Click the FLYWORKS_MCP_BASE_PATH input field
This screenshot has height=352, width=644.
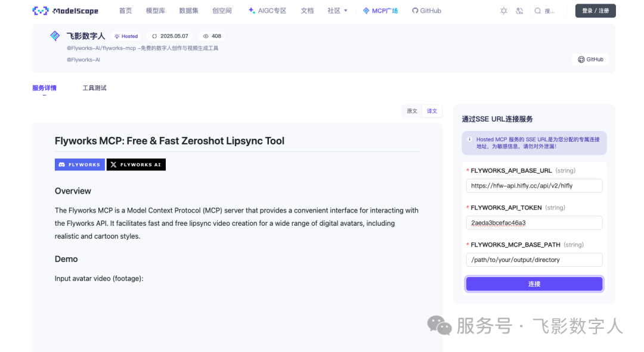[x=534, y=260]
